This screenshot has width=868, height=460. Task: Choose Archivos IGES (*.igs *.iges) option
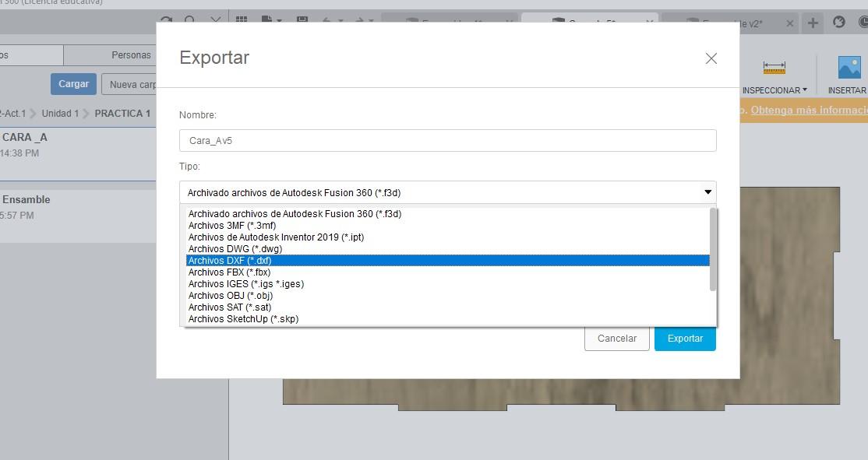tap(448, 283)
